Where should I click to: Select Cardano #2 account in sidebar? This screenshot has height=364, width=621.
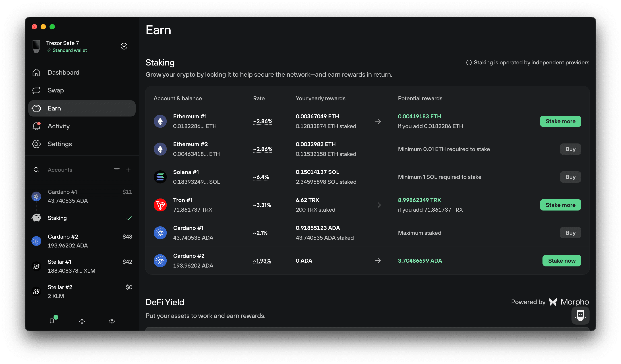click(x=82, y=241)
